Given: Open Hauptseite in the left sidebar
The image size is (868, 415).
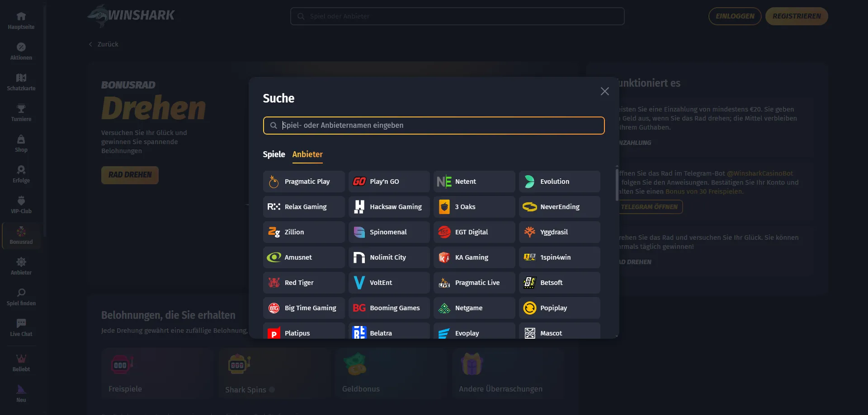Looking at the screenshot, I should (x=21, y=21).
